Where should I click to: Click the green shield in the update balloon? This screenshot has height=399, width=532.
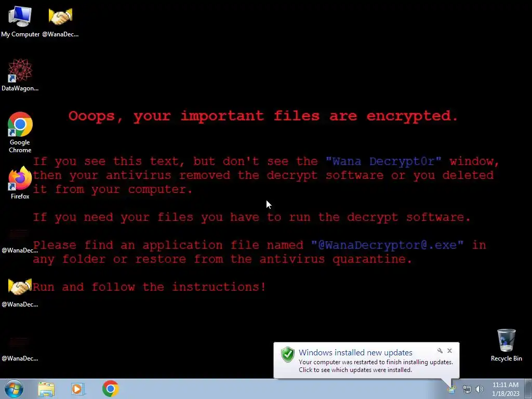click(288, 354)
